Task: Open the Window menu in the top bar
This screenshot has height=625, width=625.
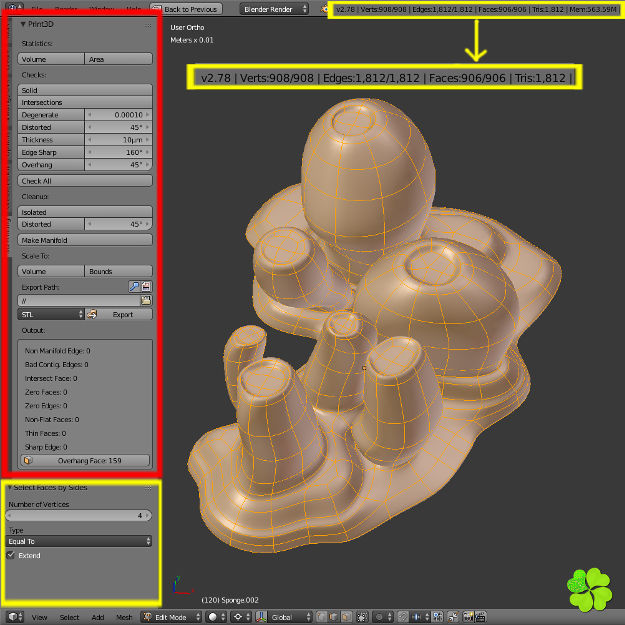Action: point(102,9)
